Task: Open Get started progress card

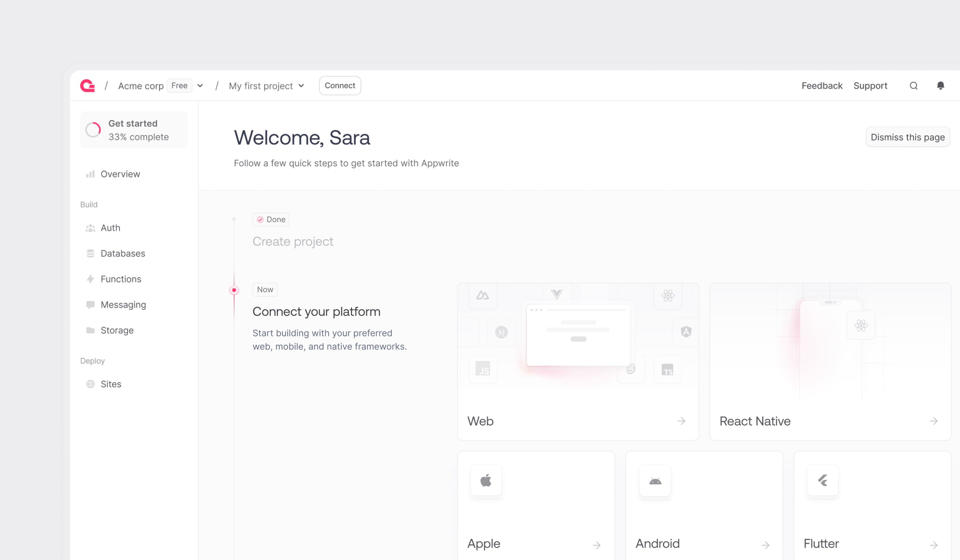Action: click(134, 130)
